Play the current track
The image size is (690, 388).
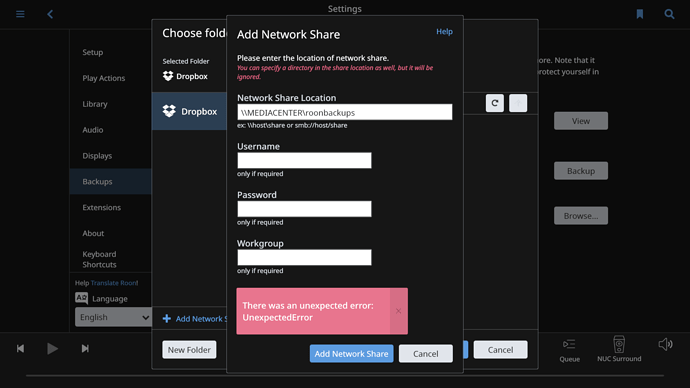click(52, 348)
